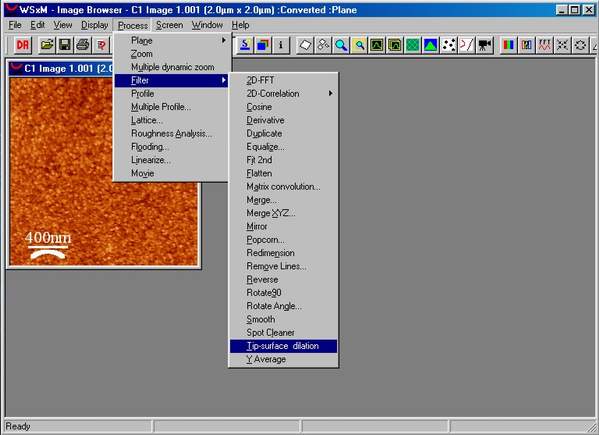Click the info "i" toolbar icon
The image size is (599, 435).
[281, 45]
